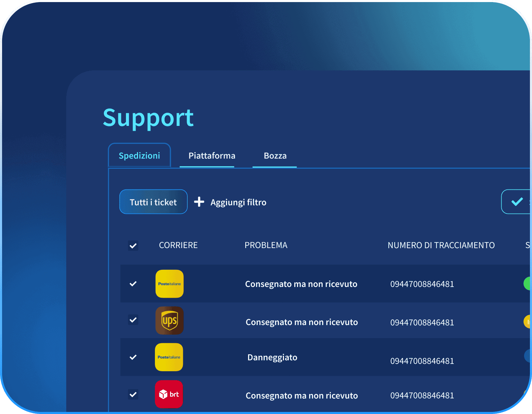Screen dimensions: 532x414
Task: Open the Spedizioni tab
Action: [x=139, y=156]
